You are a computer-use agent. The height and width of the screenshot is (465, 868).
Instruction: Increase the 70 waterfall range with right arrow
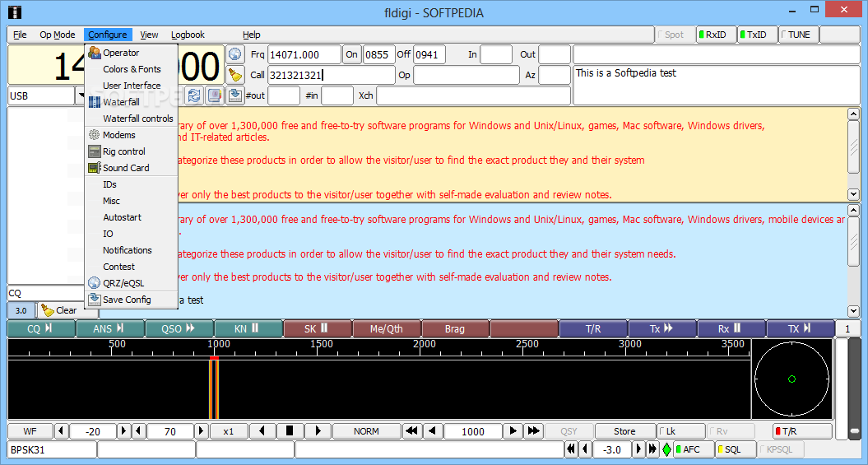coord(202,431)
